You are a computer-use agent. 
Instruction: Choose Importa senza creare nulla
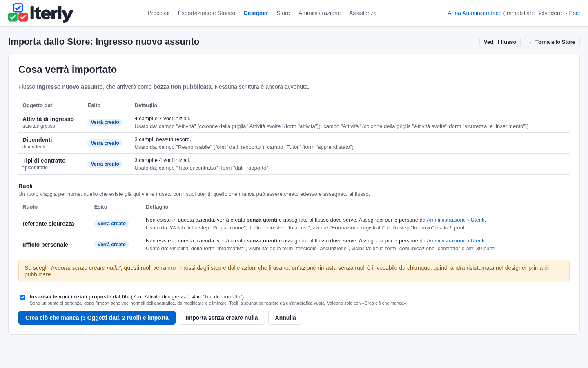coord(222,318)
